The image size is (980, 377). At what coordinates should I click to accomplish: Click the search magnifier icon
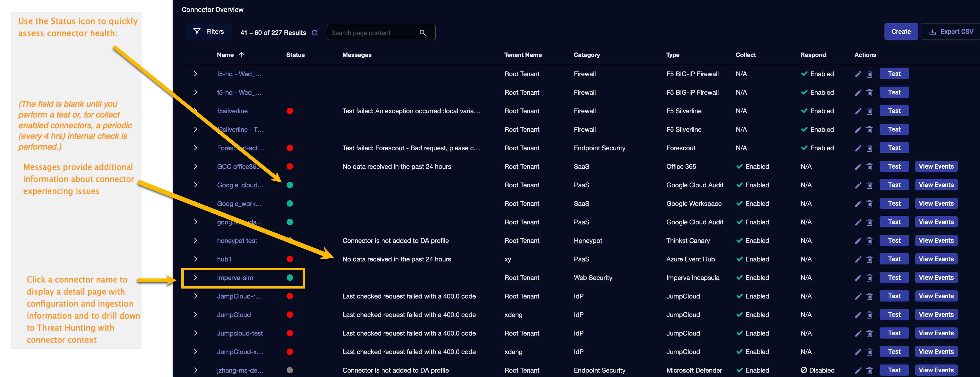[422, 33]
